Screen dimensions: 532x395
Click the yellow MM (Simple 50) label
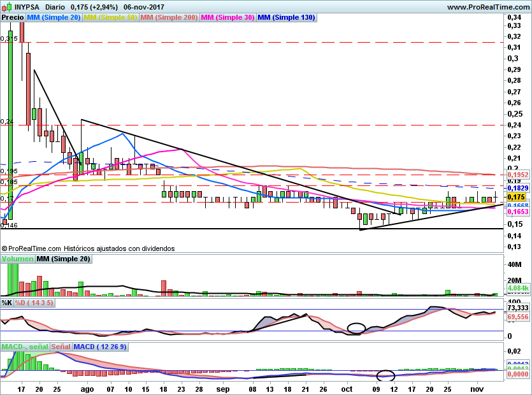pyautogui.click(x=110, y=18)
